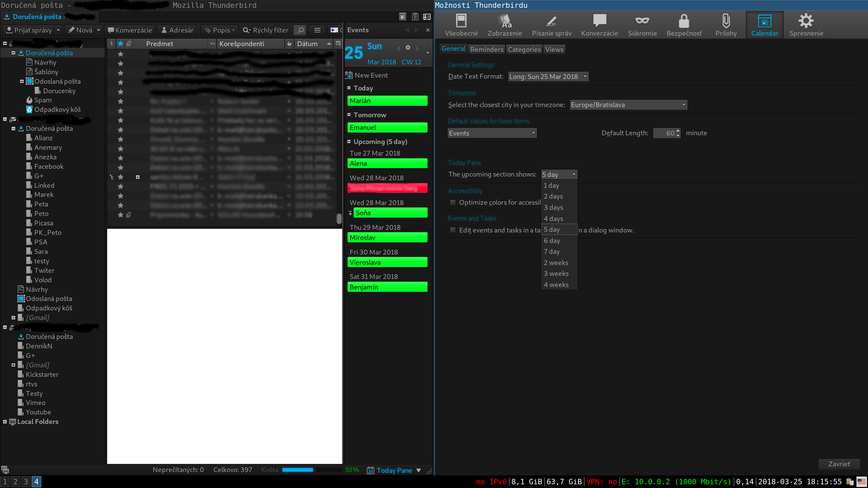The image size is (868, 488).
Task: Click the quick filter search icon
Action: coord(300,30)
